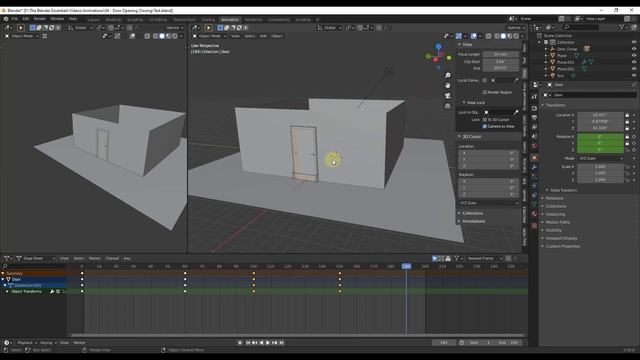Toggle the Render Region checkbox
Screen dimensions: 640x360
pyautogui.click(x=484, y=93)
